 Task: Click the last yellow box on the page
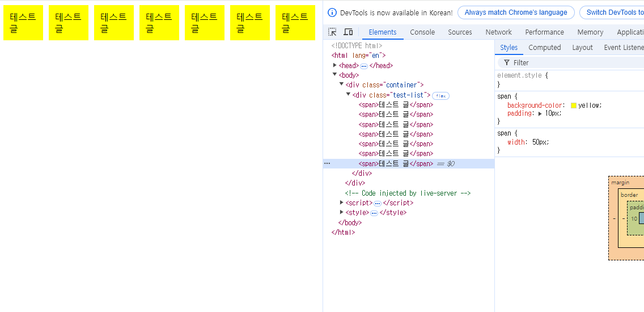pyautogui.click(x=295, y=23)
